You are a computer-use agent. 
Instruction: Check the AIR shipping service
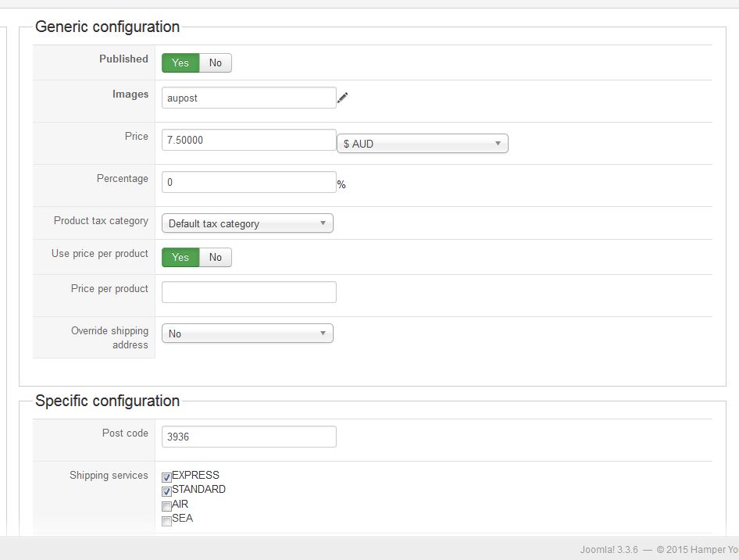pos(166,506)
